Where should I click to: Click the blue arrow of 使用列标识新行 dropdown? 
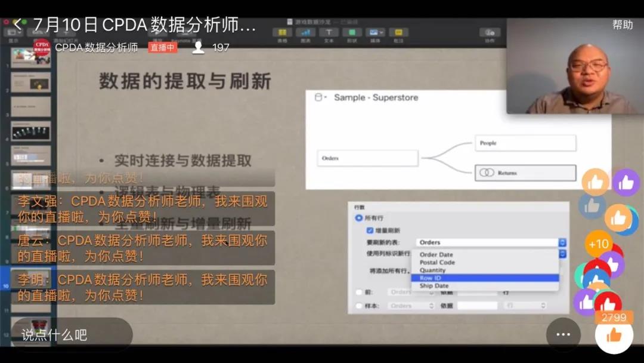pos(563,253)
